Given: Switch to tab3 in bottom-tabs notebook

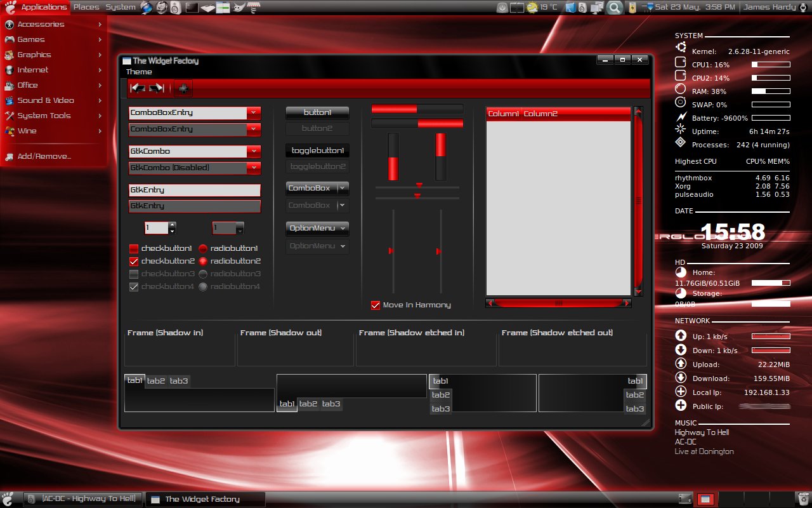Looking at the screenshot, I should point(331,404).
